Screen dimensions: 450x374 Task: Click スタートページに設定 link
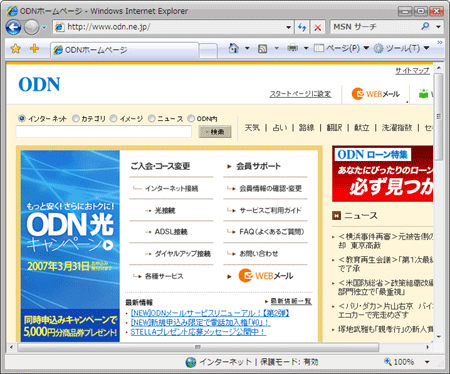coord(300,94)
